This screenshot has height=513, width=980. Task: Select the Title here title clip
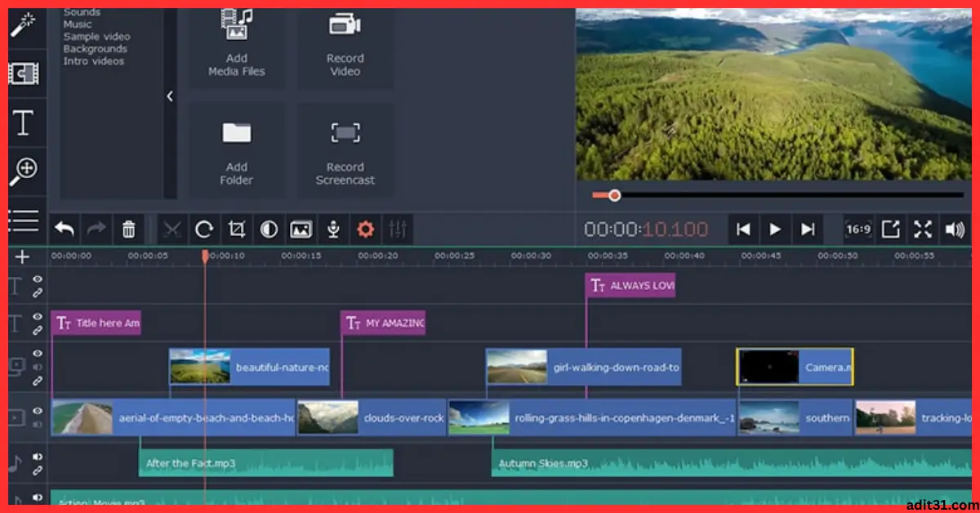click(96, 323)
